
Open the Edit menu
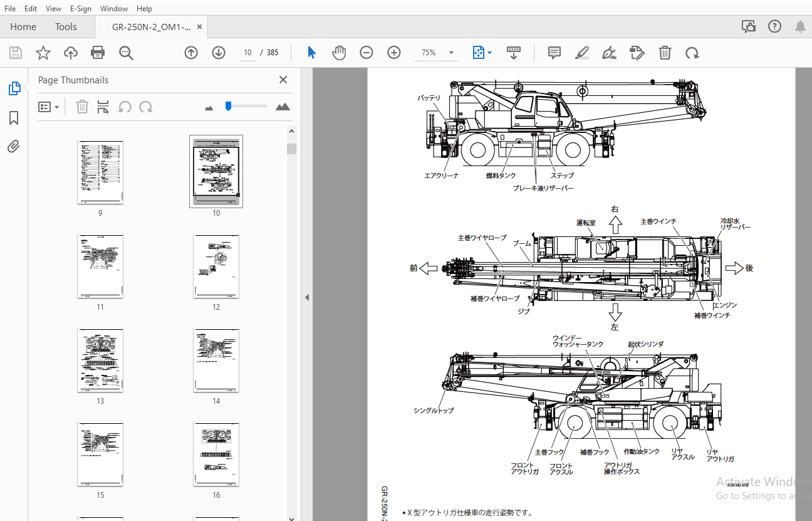[31, 9]
